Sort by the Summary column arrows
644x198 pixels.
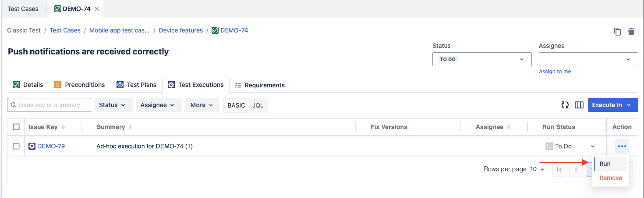(131, 127)
